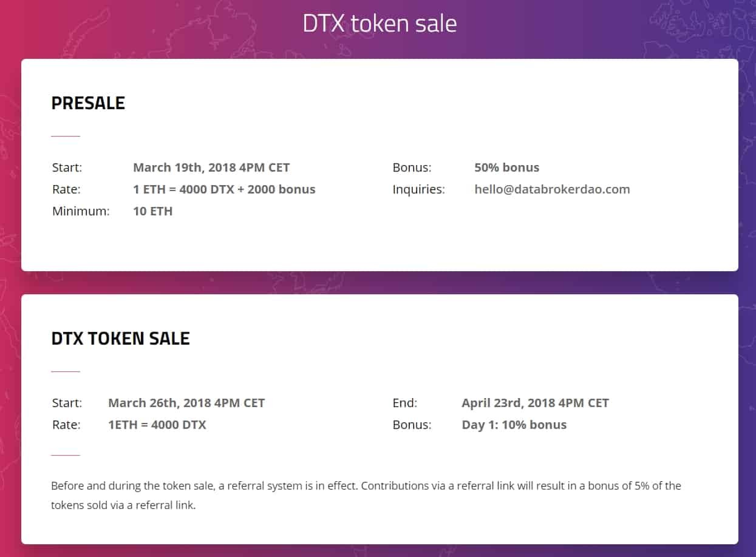The width and height of the screenshot is (756, 557).
Task: Click the DTX token sale page title
Action: pyautogui.click(x=380, y=23)
